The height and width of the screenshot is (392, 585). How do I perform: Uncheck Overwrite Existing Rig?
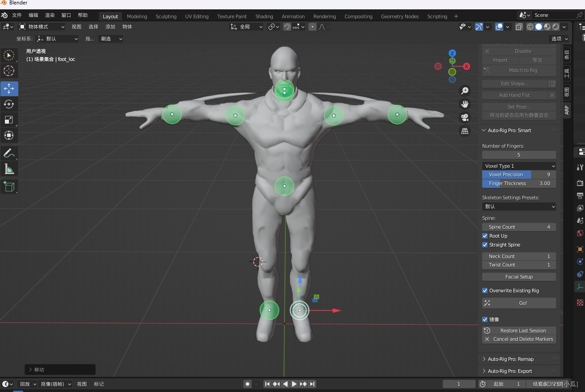(x=485, y=291)
